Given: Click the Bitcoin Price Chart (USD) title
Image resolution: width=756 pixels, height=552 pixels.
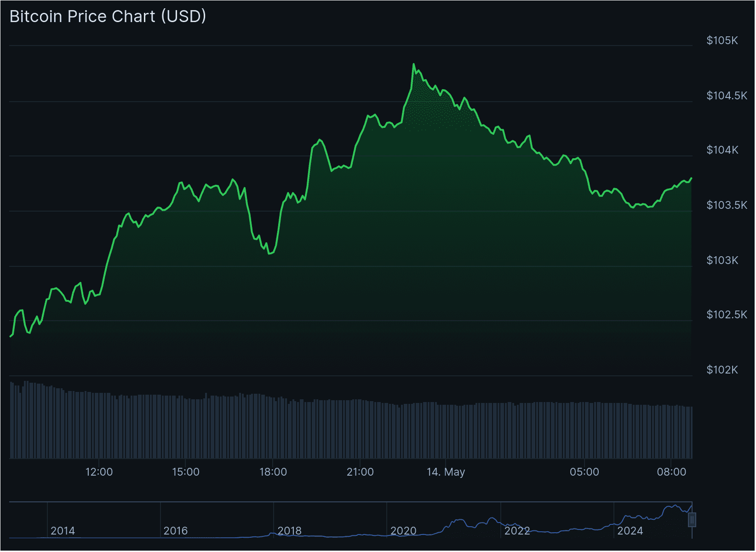Looking at the screenshot, I should [x=108, y=17].
